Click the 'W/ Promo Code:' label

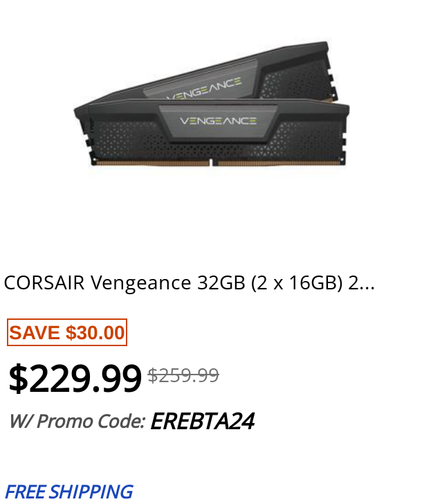tap(77, 421)
